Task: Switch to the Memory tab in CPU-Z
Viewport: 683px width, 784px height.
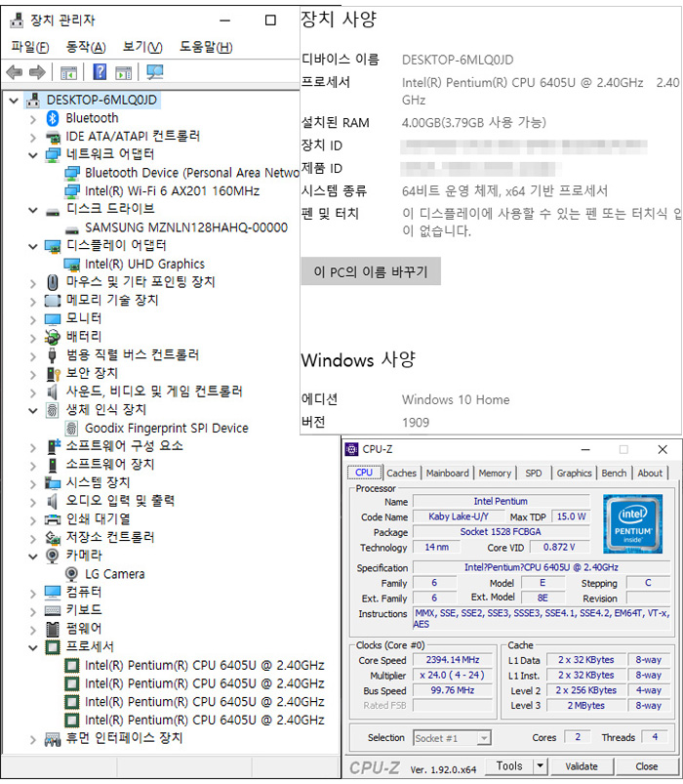Action: (495, 473)
